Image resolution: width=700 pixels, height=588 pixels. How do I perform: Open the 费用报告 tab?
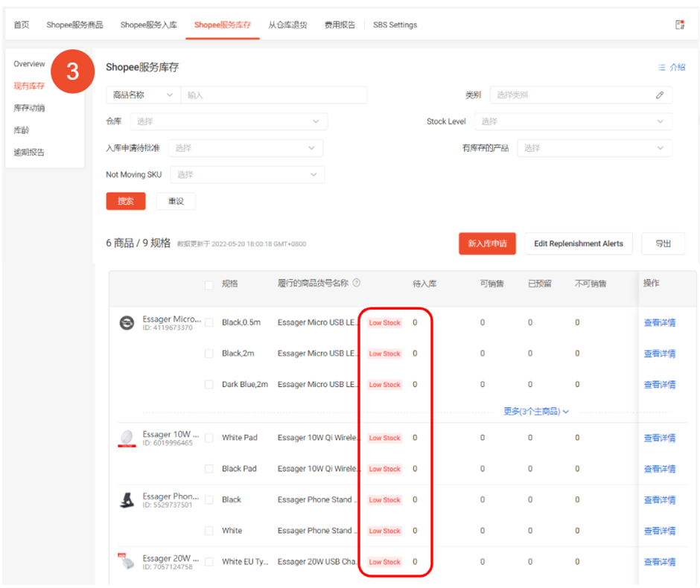click(x=340, y=25)
